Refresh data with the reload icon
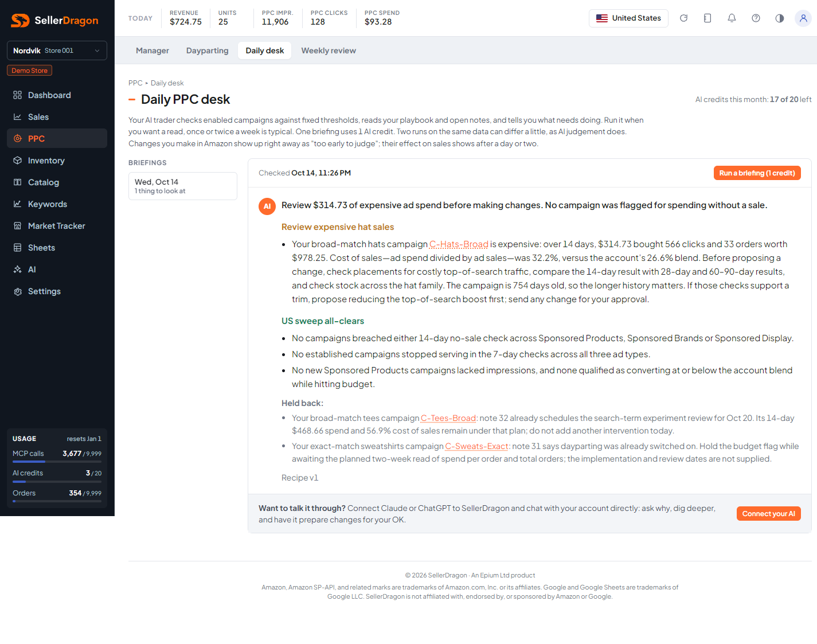 [x=683, y=18]
